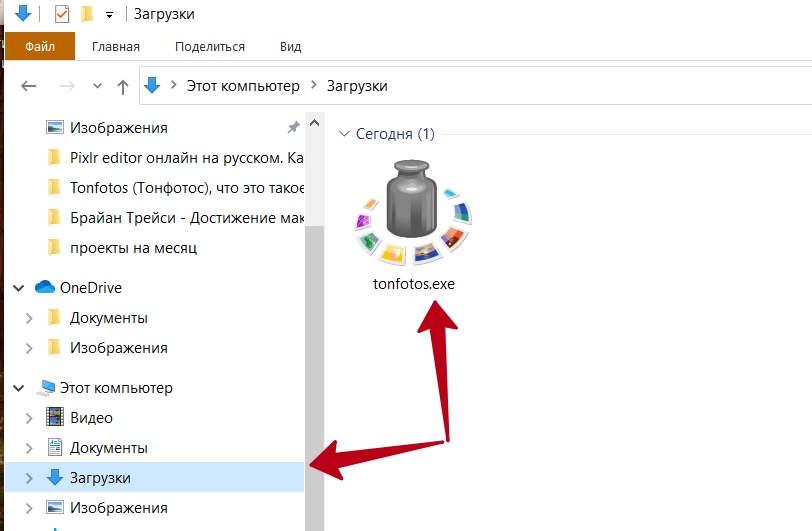The height and width of the screenshot is (531, 812).
Task: Select Документы under Этот компьютер
Action: (x=109, y=448)
